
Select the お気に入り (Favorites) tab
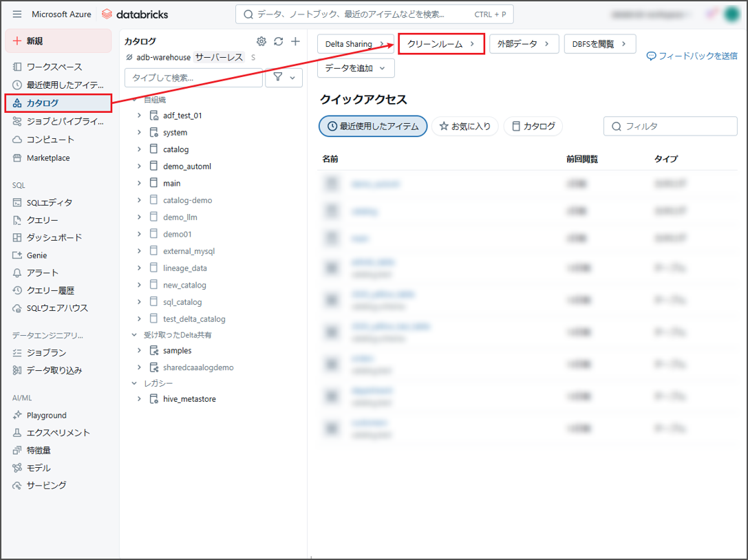[465, 126]
